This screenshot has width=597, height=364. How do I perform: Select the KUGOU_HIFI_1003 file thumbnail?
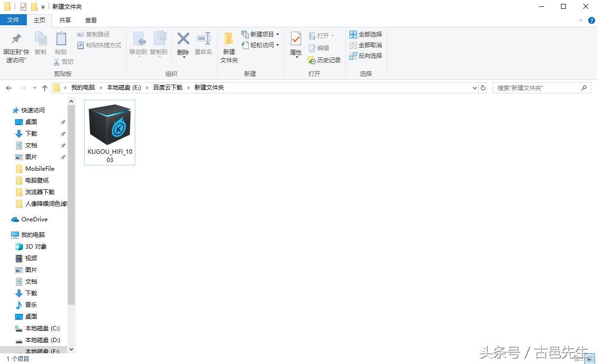[x=109, y=125]
